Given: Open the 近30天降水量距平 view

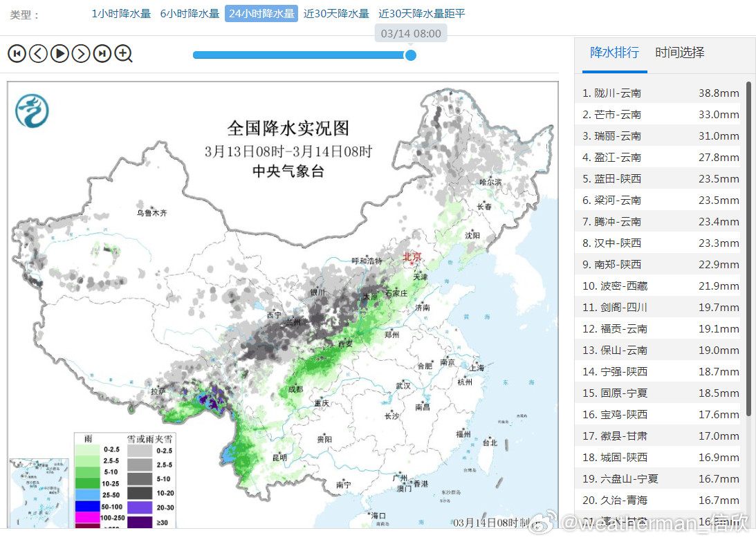Looking at the screenshot, I should [x=421, y=12].
